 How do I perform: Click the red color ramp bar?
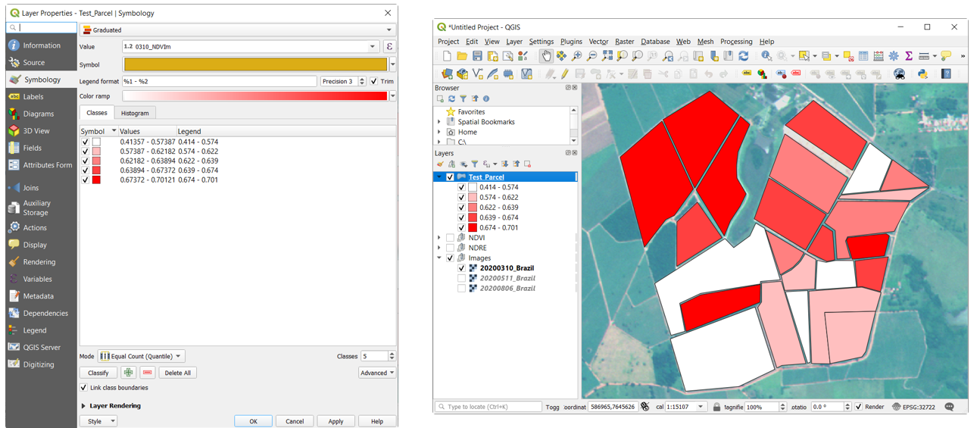click(254, 96)
